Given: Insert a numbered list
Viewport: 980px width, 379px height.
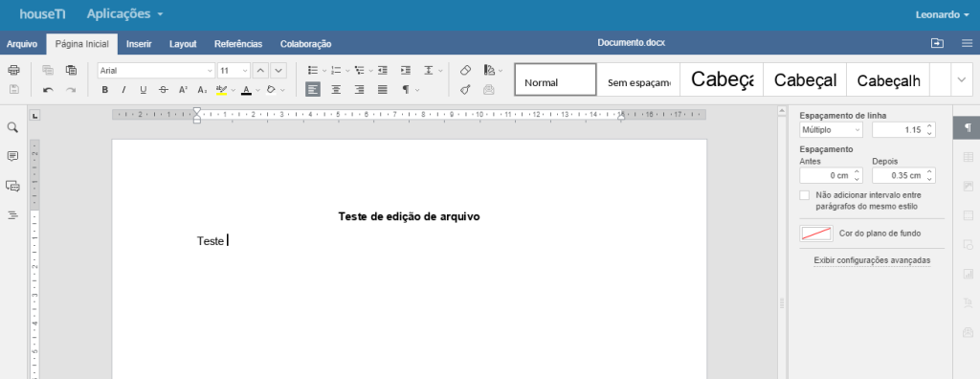Looking at the screenshot, I should coord(336,70).
